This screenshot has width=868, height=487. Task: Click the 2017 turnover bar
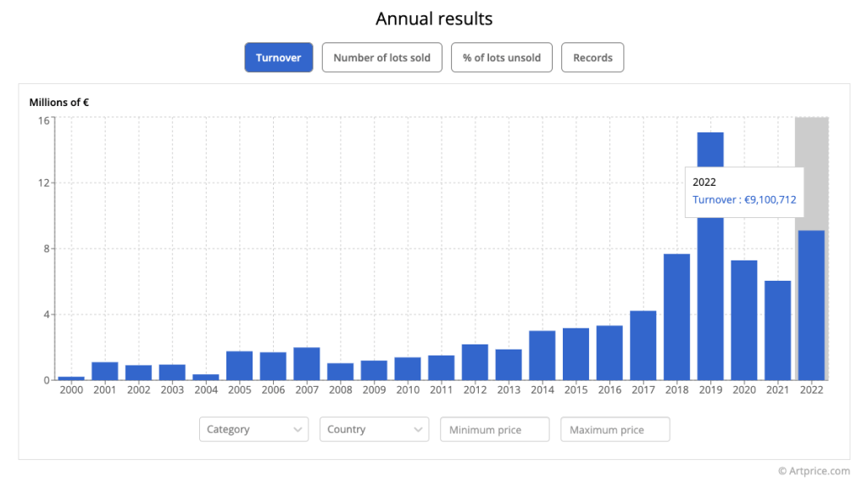click(643, 345)
